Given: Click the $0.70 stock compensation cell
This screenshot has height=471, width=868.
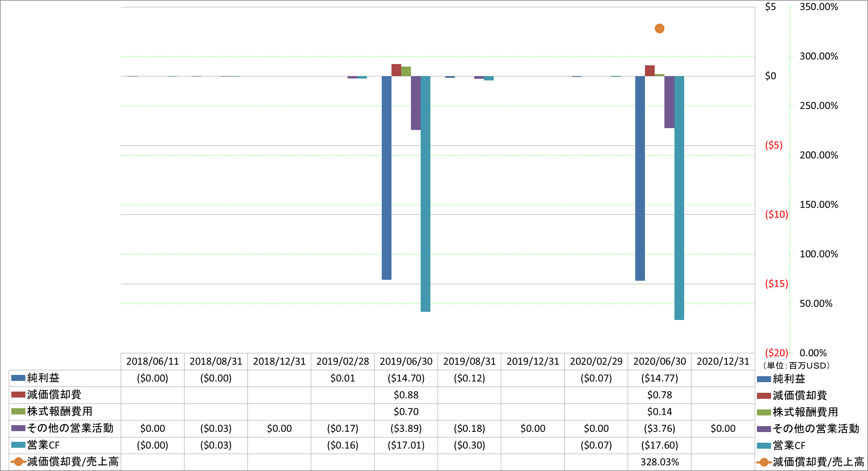Looking at the screenshot, I should [x=406, y=412].
